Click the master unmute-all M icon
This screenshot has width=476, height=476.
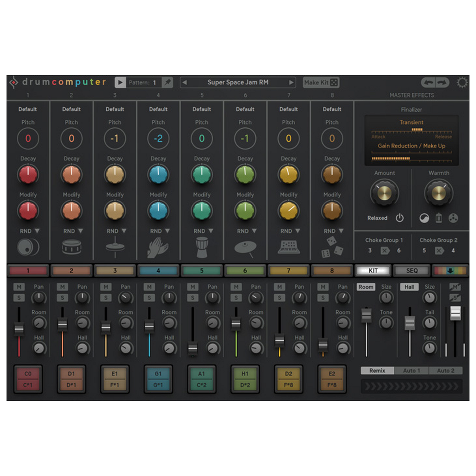(x=455, y=287)
